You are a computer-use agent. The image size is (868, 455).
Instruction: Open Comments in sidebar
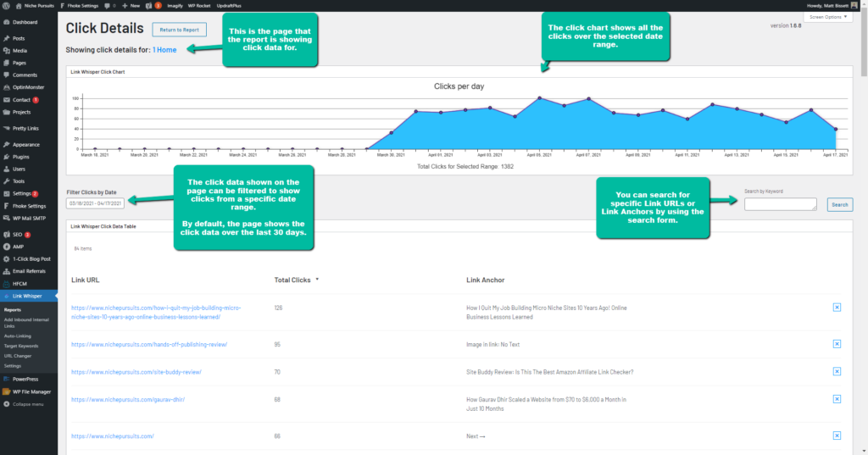pyautogui.click(x=25, y=75)
